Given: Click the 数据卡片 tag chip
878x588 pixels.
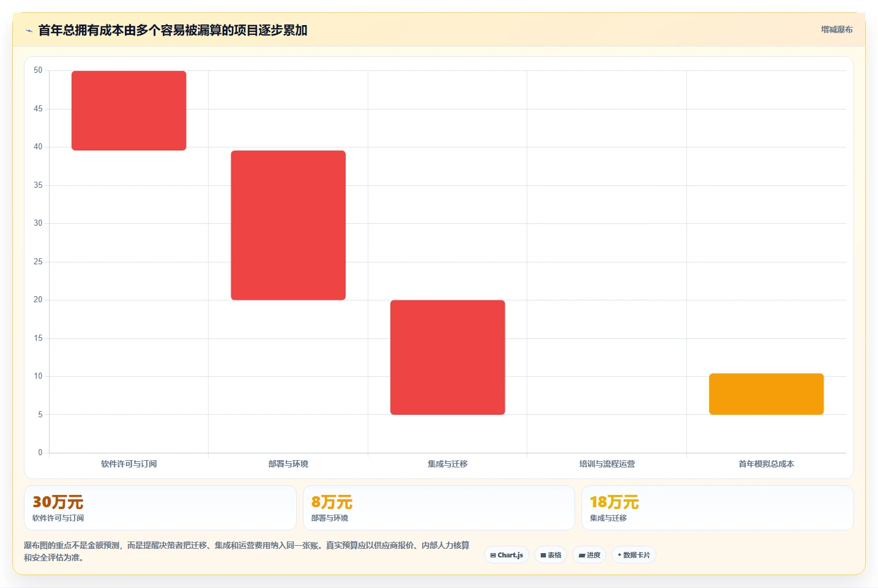Looking at the screenshot, I should coord(634,555).
